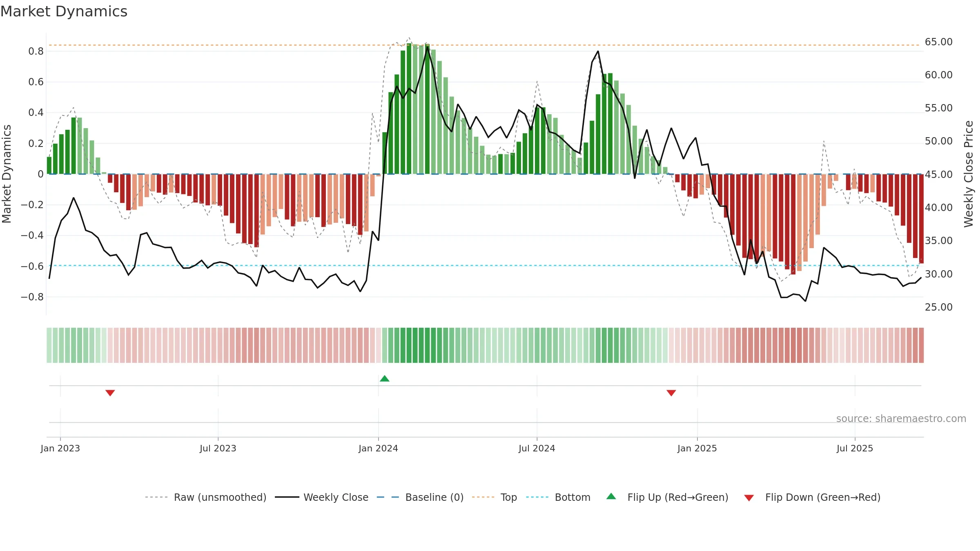Click the Jan 2025 x-axis label
Image resolution: width=980 pixels, height=551 pixels.
point(697,448)
